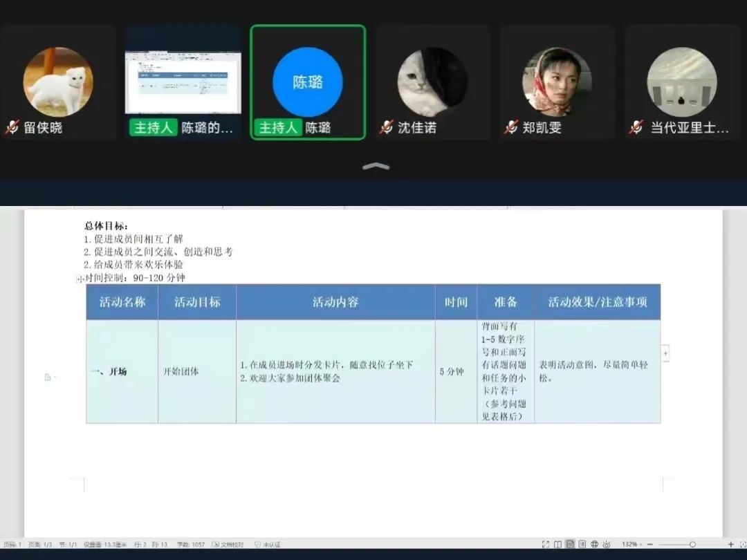Click muted mic icon of 沈佳诺
Viewport: 747px width, 560px height.
tap(386, 128)
